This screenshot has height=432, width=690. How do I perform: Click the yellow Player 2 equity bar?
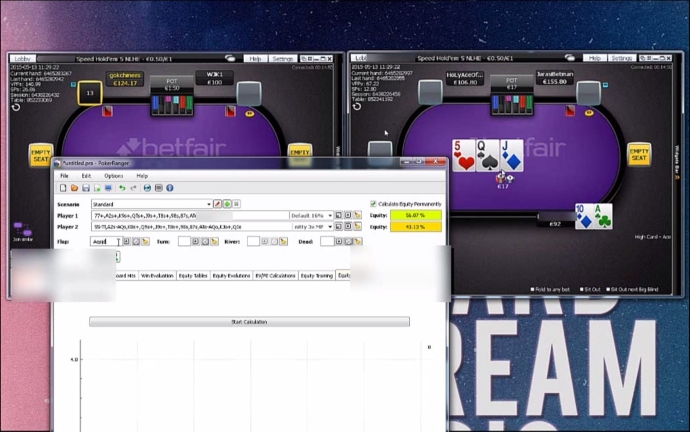click(416, 227)
